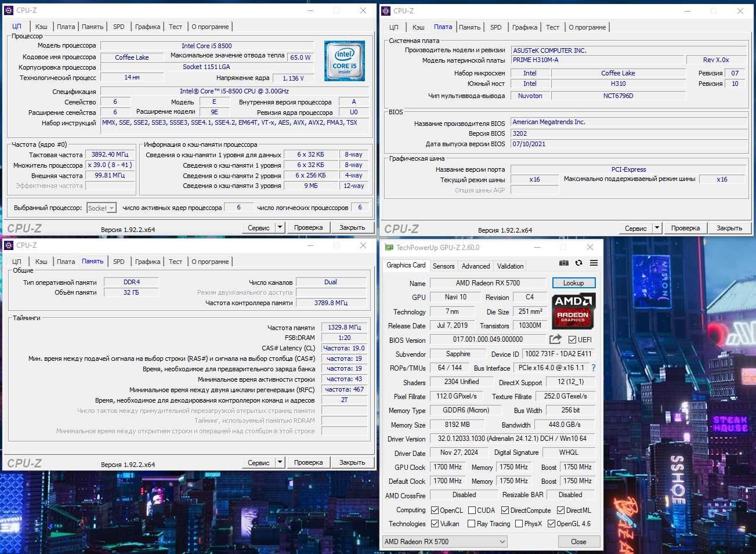This screenshot has height=554, width=756.
Task: Click the Resizable BAR Disabled field
Action: 570,495
